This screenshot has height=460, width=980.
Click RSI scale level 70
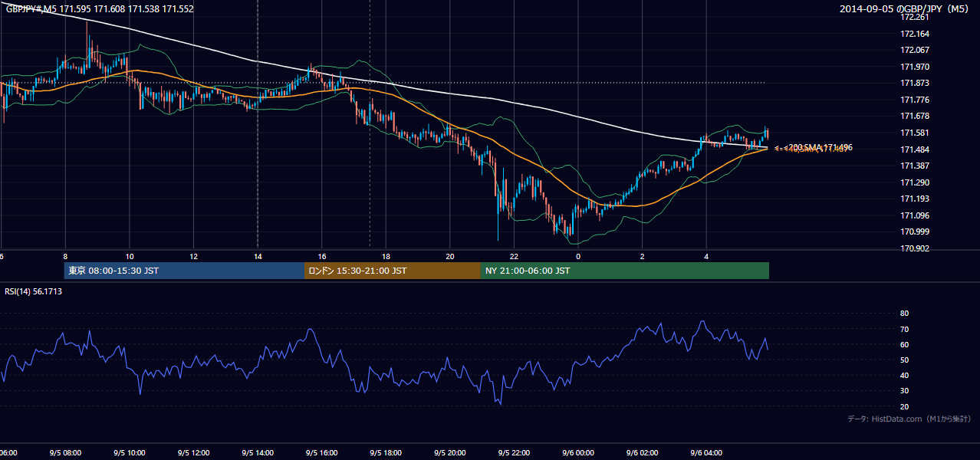(x=905, y=329)
